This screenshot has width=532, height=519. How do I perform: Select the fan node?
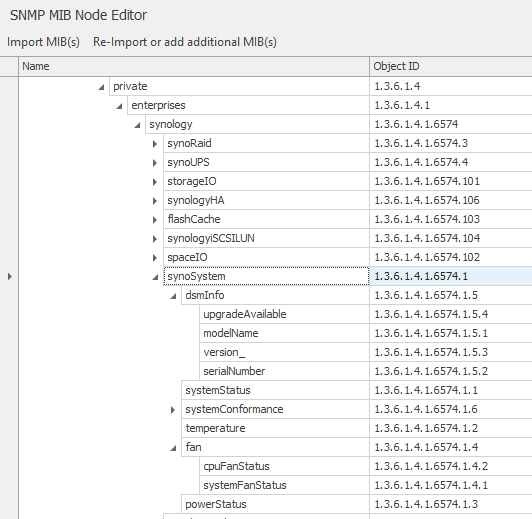pyautogui.click(x=275, y=447)
